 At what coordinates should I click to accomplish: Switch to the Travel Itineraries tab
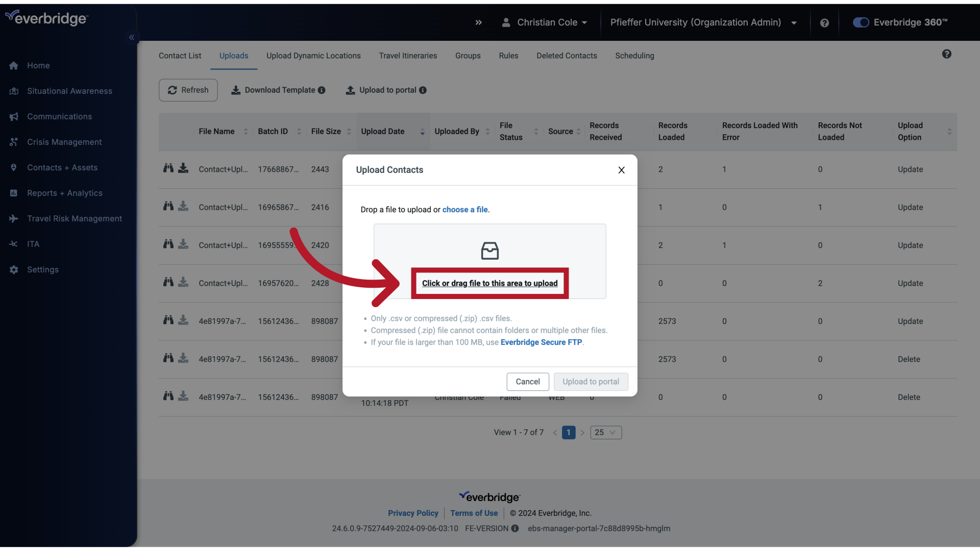coord(408,56)
